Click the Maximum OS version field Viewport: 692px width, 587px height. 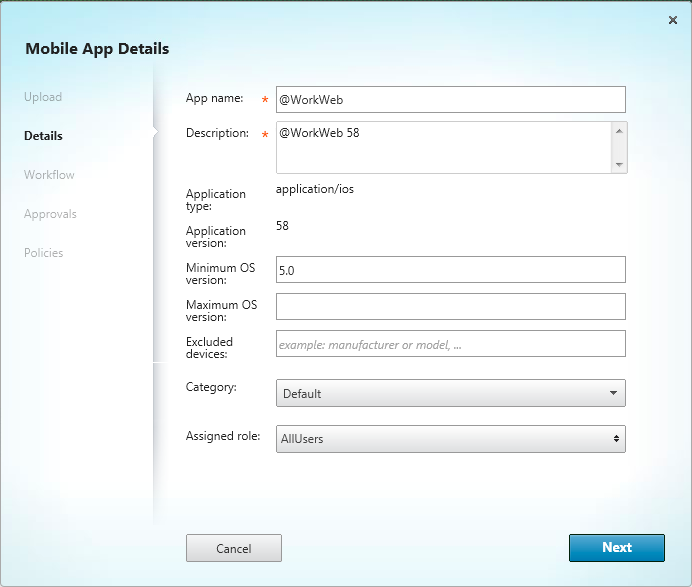tap(450, 306)
